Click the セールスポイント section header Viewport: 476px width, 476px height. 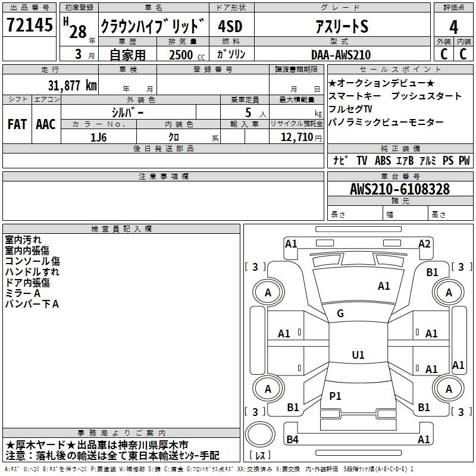click(x=399, y=70)
